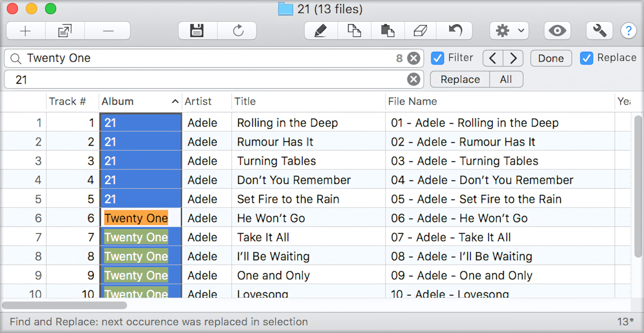Click the vertical scrollbar thumb
644x333 pixels.
pyautogui.click(x=638, y=186)
